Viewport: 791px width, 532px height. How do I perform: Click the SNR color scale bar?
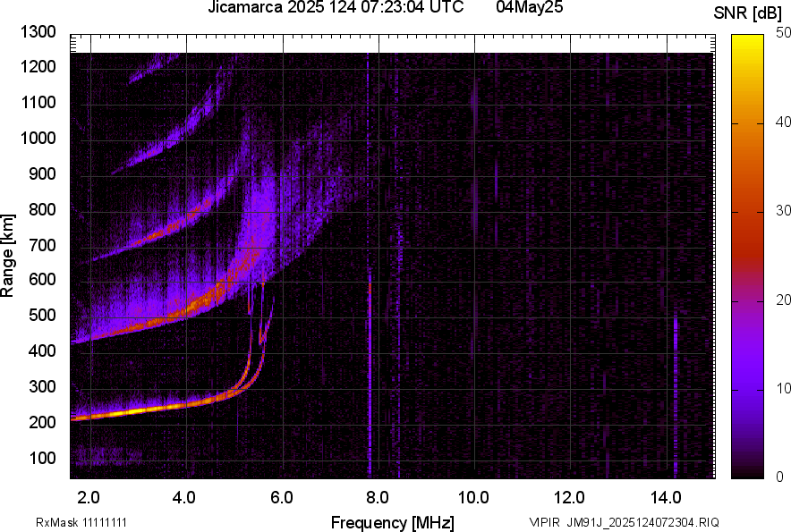[748, 257]
